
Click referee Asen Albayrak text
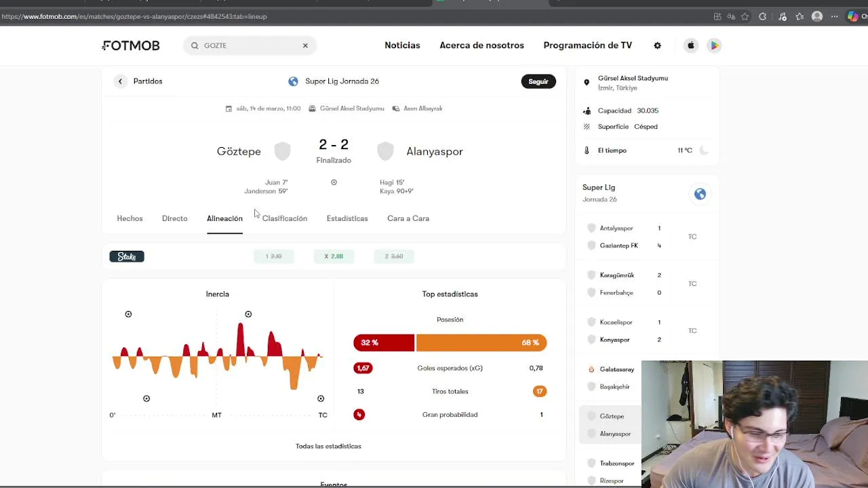click(422, 108)
